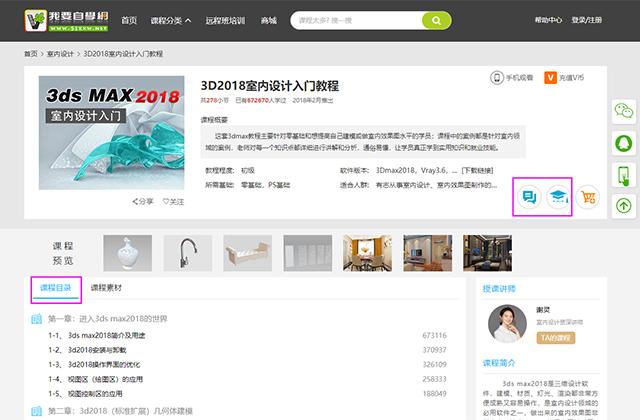640x420 pixels.
Task: Click the back-to-top arrow icon
Action: [624, 206]
